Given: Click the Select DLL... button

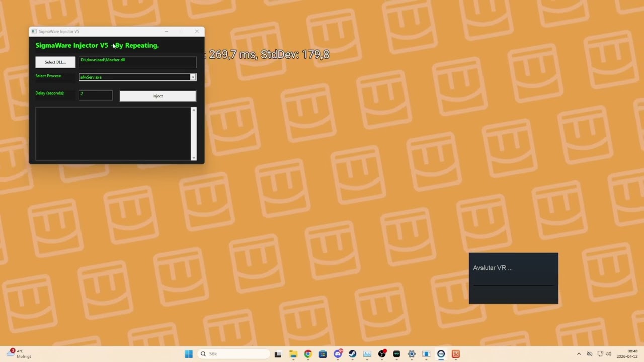Looking at the screenshot, I should tap(55, 62).
